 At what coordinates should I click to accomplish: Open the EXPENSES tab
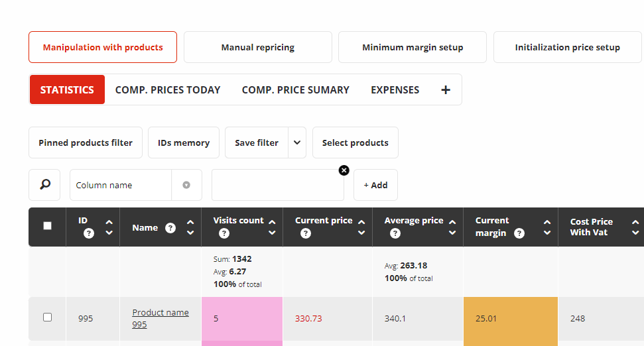point(395,90)
